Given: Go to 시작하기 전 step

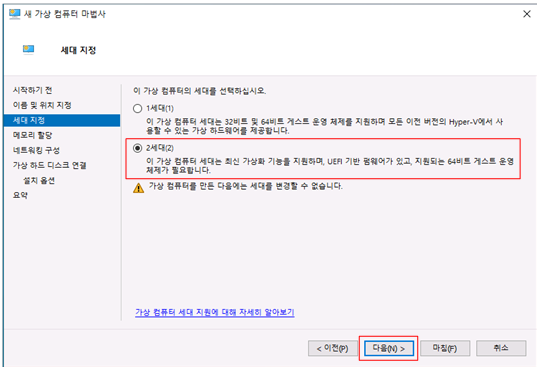Looking at the screenshot, I should [32, 90].
